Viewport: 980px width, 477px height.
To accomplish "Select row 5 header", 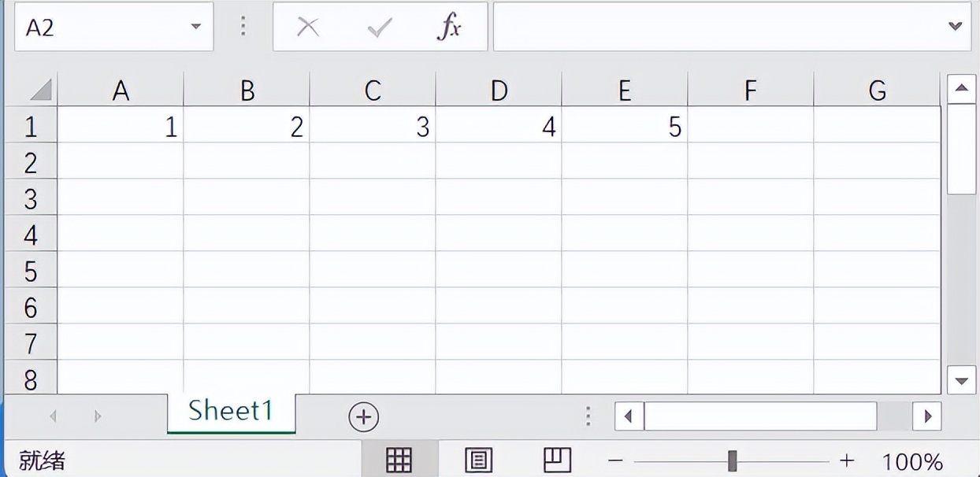I will click(31, 271).
